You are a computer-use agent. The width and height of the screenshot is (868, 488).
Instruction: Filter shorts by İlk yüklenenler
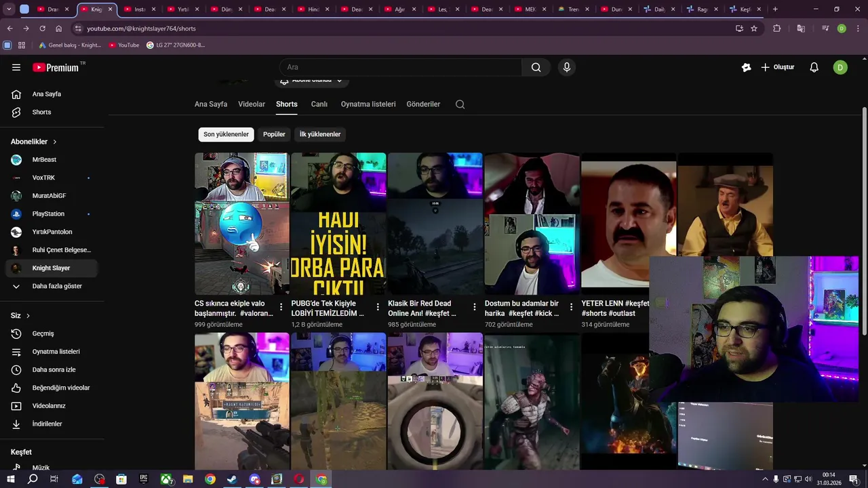(x=320, y=134)
